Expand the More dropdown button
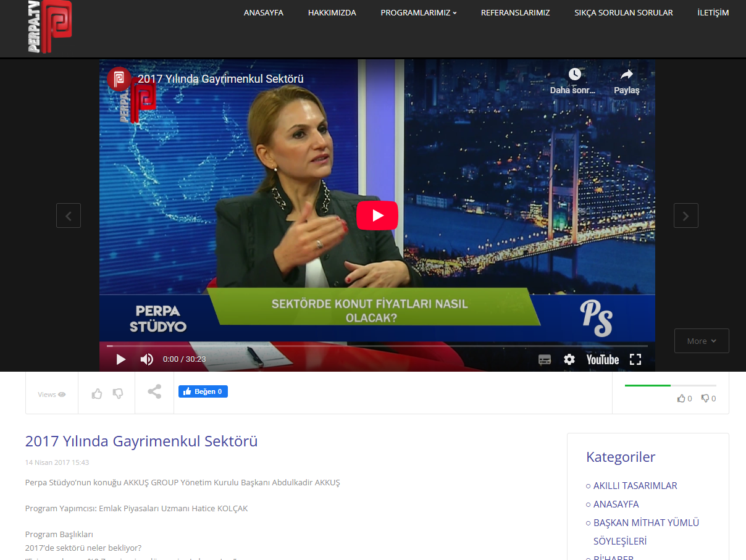Viewport: 746px width, 560px height. 702,341
